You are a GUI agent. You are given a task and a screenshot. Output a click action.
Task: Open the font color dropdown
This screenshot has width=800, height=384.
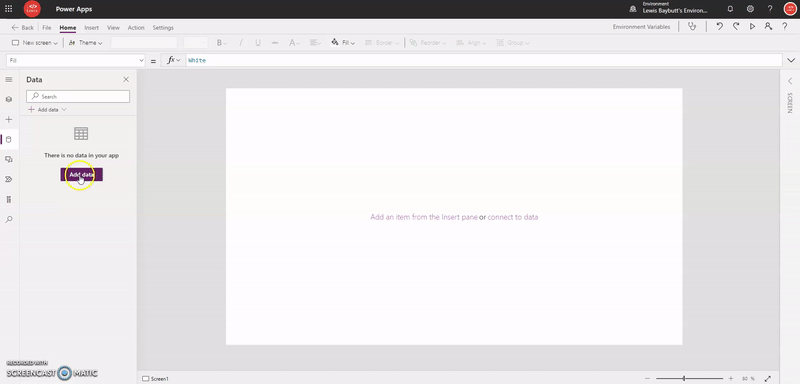[294, 43]
